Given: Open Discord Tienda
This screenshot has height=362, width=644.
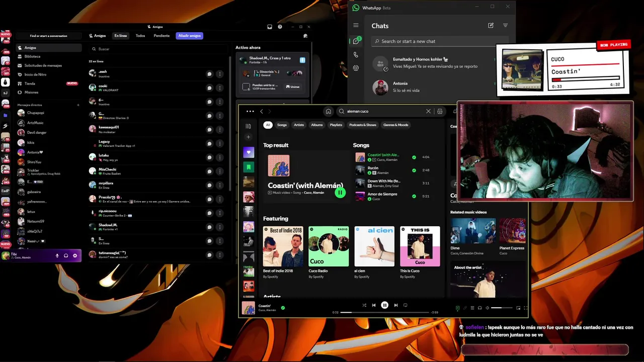Looking at the screenshot, I should (48, 83).
